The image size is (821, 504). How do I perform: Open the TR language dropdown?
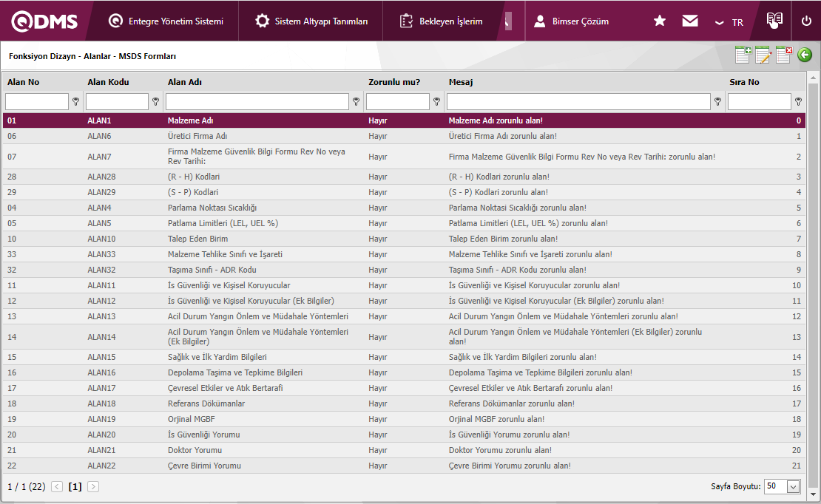(x=729, y=22)
